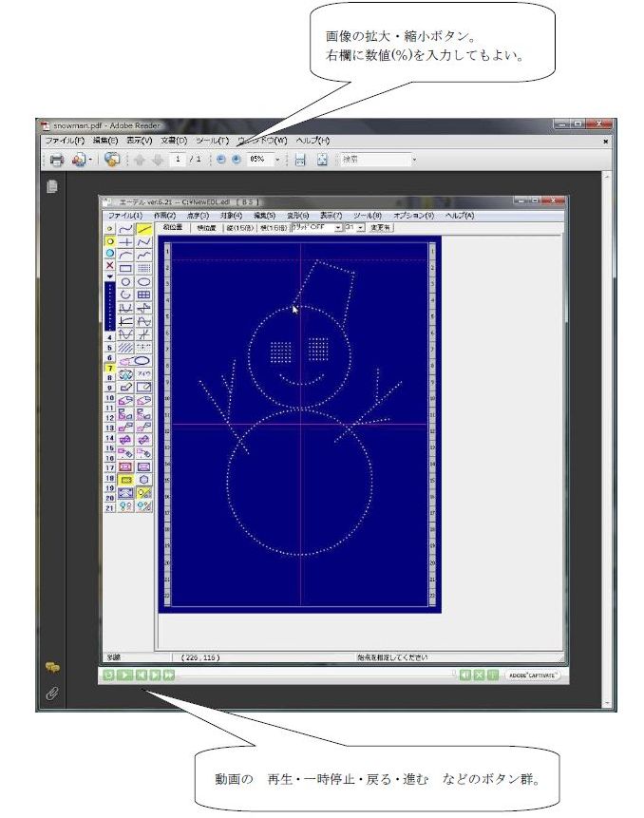Expand the search box dropdown arrow

coord(414,160)
